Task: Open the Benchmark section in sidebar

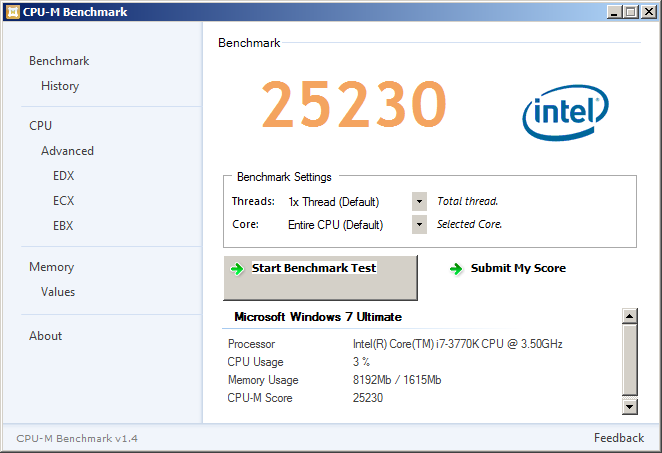Action: pyautogui.click(x=59, y=61)
